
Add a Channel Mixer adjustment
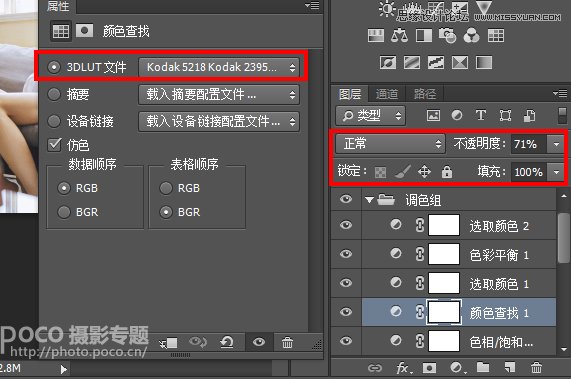[472, 36]
